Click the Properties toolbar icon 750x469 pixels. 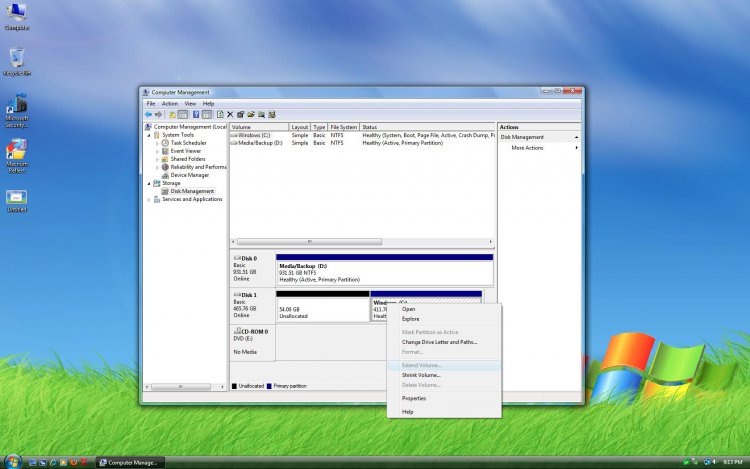pyautogui.click(x=240, y=115)
